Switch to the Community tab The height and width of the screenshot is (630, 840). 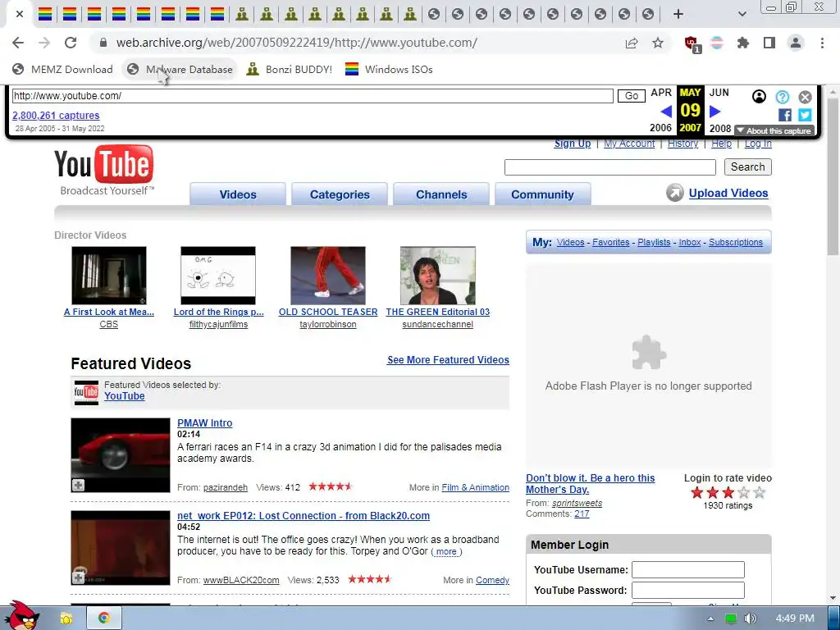point(543,194)
